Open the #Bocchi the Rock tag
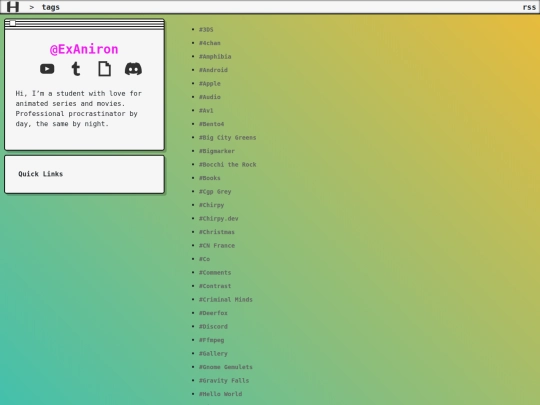 [228, 165]
